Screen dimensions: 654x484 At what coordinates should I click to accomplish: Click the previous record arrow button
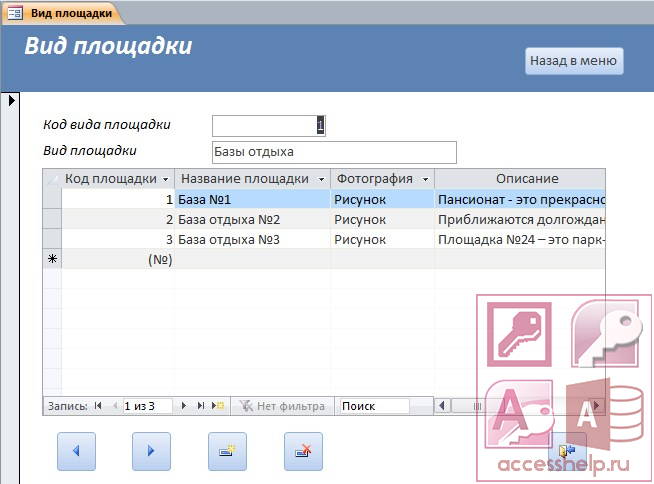pyautogui.click(x=76, y=451)
